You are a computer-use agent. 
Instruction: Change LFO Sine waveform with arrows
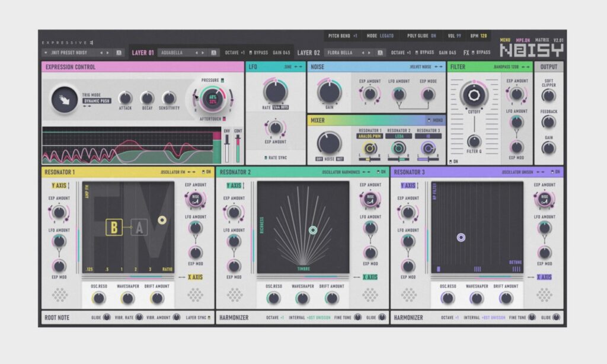coord(298,67)
